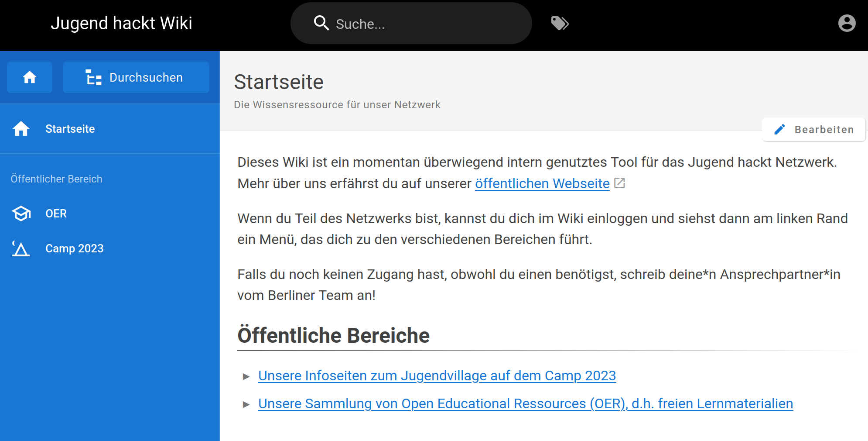Click the pencil icon on the Bearbeiten button
Image resolution: width=868 pixels, height=441 pixels.
click(779, 129)
